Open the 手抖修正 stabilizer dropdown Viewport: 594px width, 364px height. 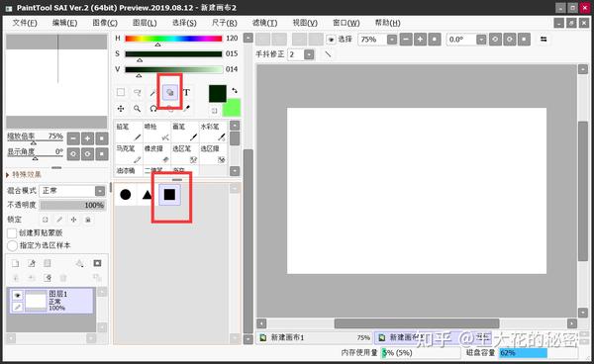(x=309, y=54)
